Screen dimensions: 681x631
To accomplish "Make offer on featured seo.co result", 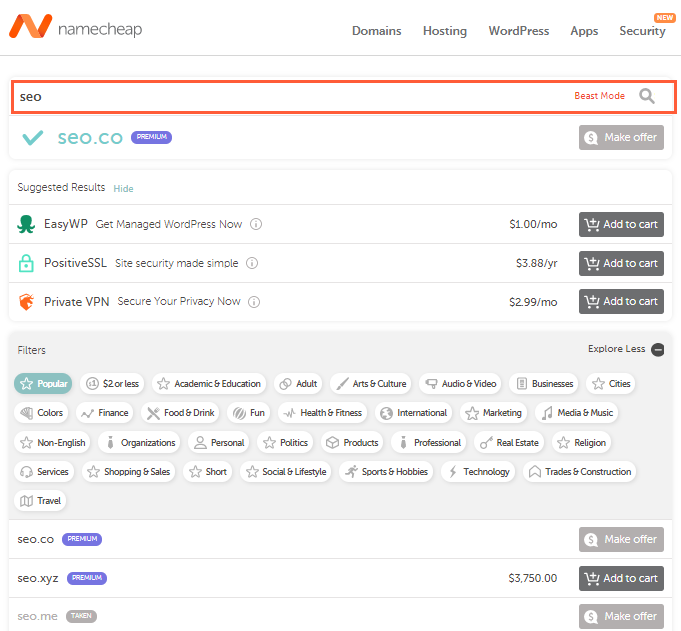I will [621, 137].
